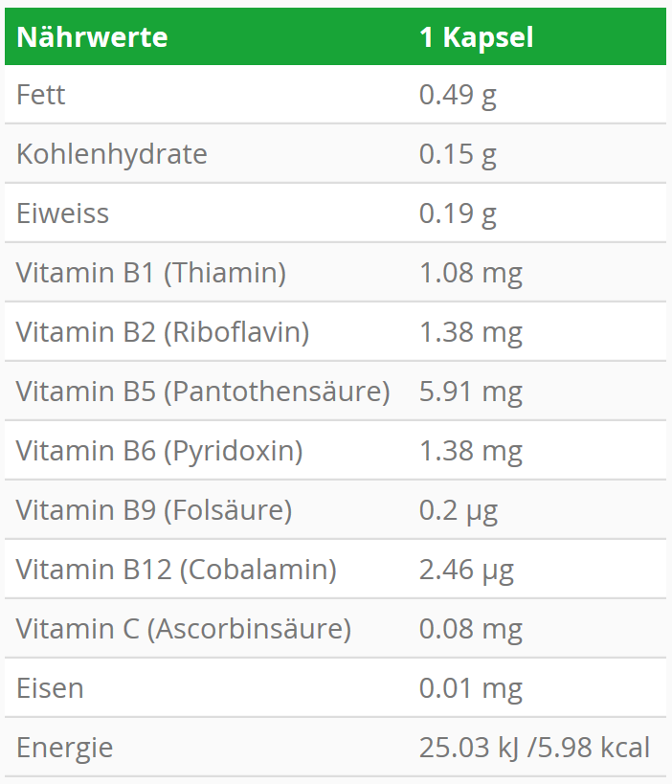
Task: Select the Kohlenhydrate row label
Action: [111, 154]
